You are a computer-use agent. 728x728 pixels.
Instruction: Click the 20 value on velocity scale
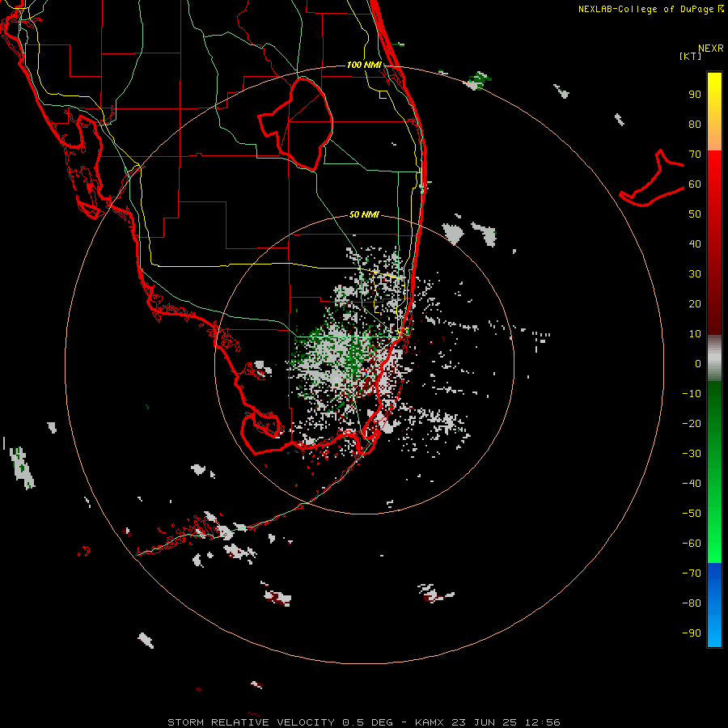695,303
